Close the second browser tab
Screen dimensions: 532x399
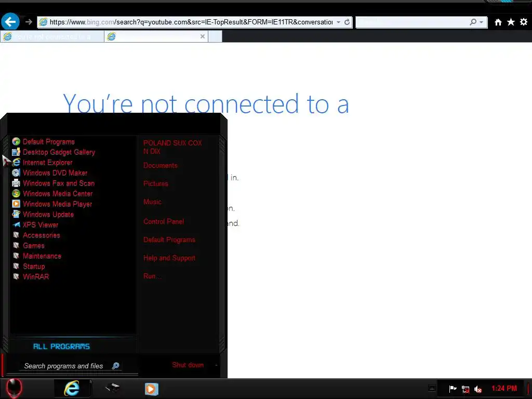pos(203,36)
